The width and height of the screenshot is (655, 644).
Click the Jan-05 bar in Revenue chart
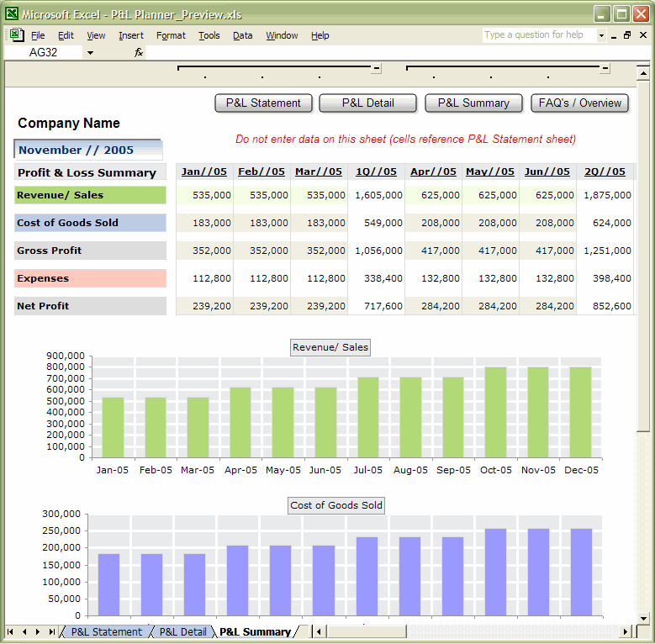(113, 427)
